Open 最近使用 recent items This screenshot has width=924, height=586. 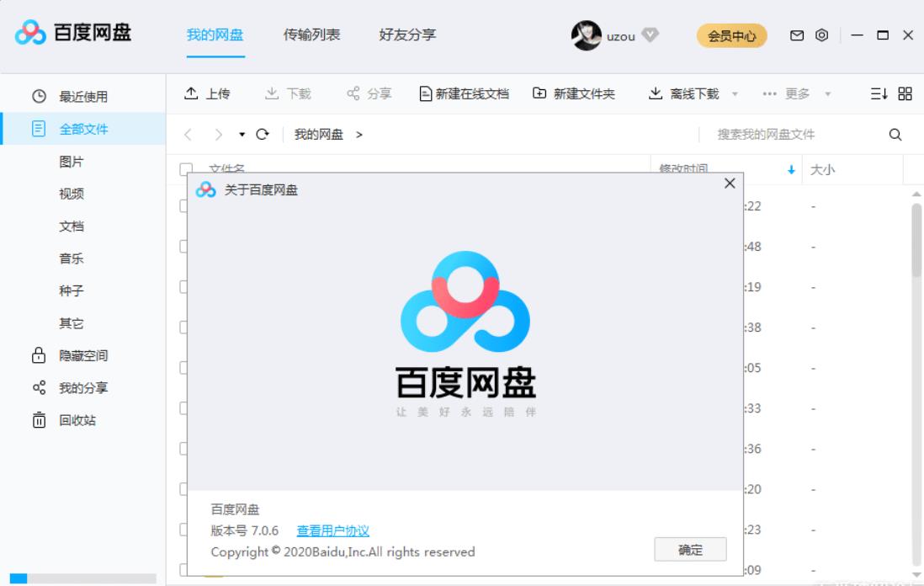tap(83, 96)
